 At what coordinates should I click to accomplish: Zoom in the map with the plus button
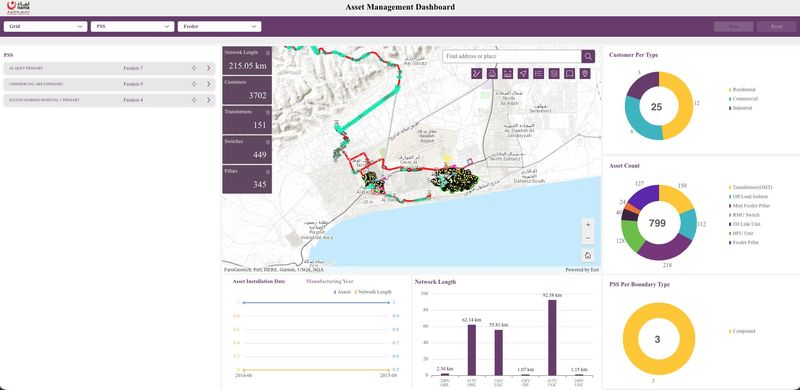[588, 225]
